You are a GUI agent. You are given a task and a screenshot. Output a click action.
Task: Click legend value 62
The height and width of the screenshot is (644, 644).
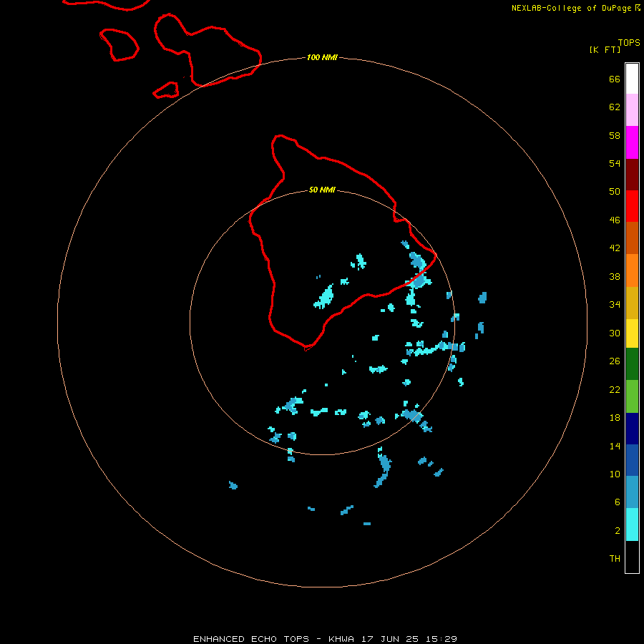click(x=615, y=107)
